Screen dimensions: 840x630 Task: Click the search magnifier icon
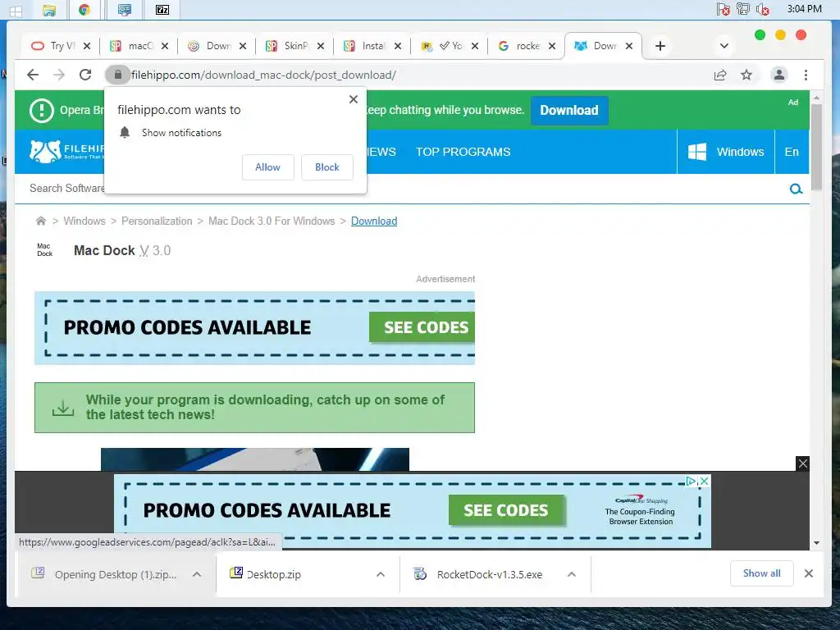(796, 189)
